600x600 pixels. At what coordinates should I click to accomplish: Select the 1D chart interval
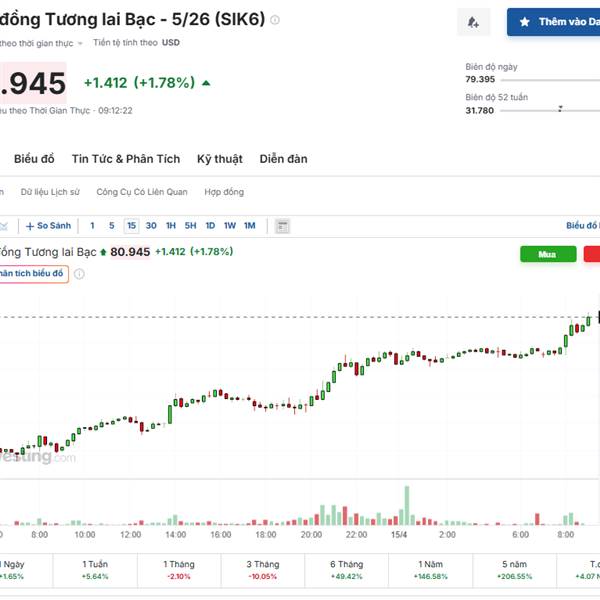(210, 226)
